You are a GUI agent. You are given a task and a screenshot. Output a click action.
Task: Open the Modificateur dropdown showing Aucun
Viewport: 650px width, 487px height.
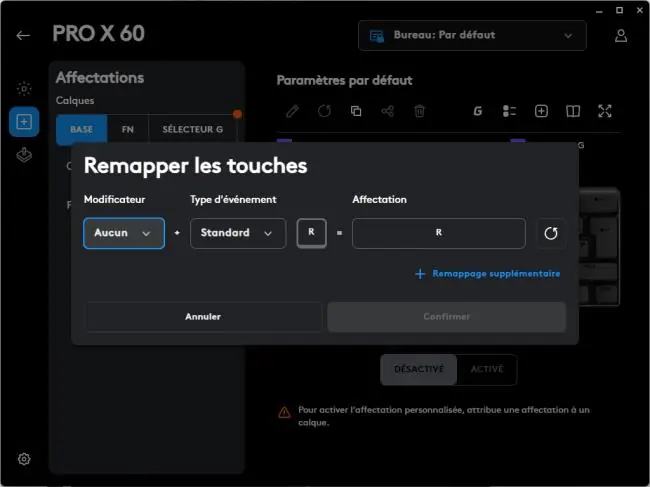(124, 233)
